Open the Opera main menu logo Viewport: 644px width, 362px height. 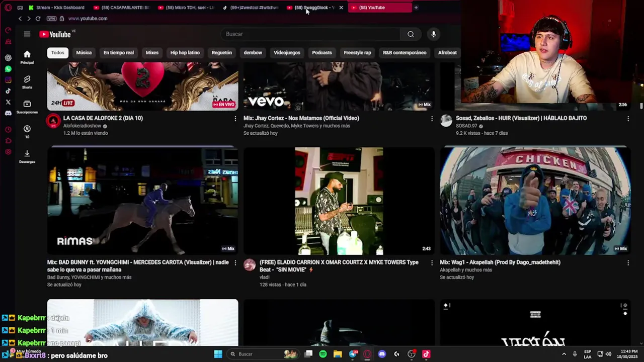pos(8,8)
